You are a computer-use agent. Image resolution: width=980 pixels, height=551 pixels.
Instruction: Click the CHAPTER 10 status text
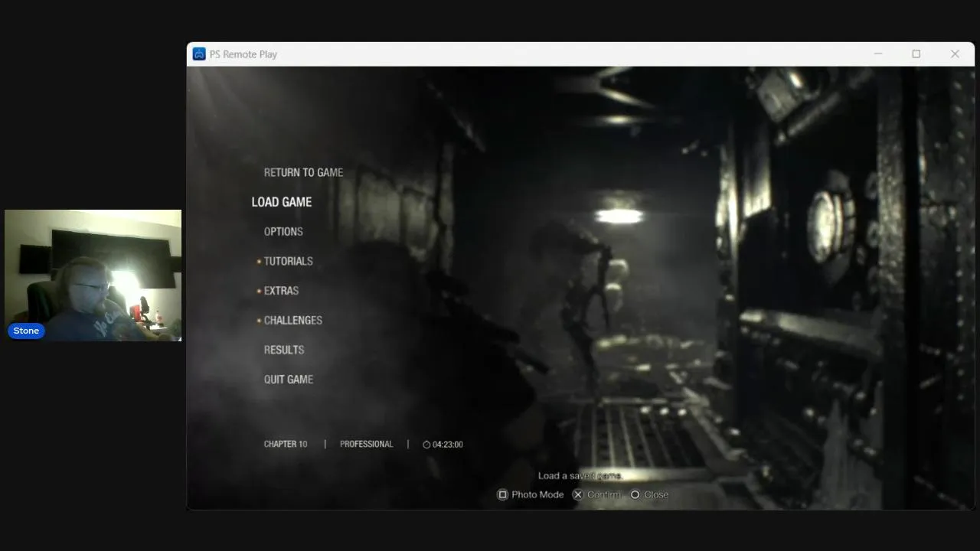(x=286, y=444)
